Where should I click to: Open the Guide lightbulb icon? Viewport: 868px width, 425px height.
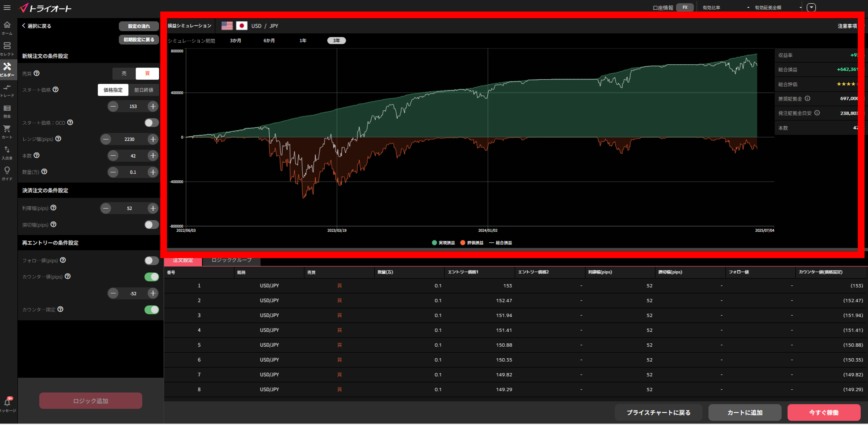pyautogui.click(x=7, y=174)
